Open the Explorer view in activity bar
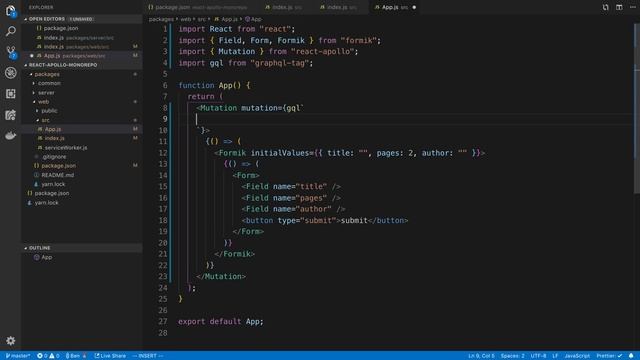The image size is (640, 360). pyautogui.click(x=11, y=11)
